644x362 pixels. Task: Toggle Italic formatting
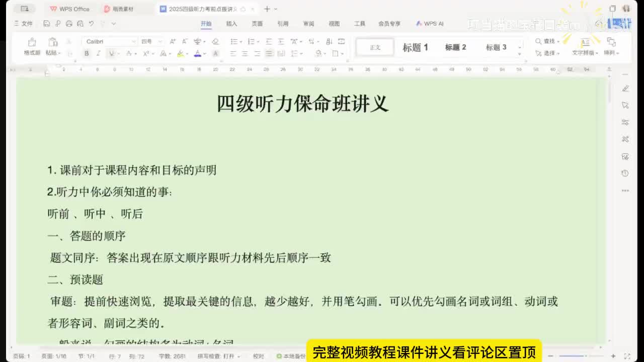coord(99,53)
